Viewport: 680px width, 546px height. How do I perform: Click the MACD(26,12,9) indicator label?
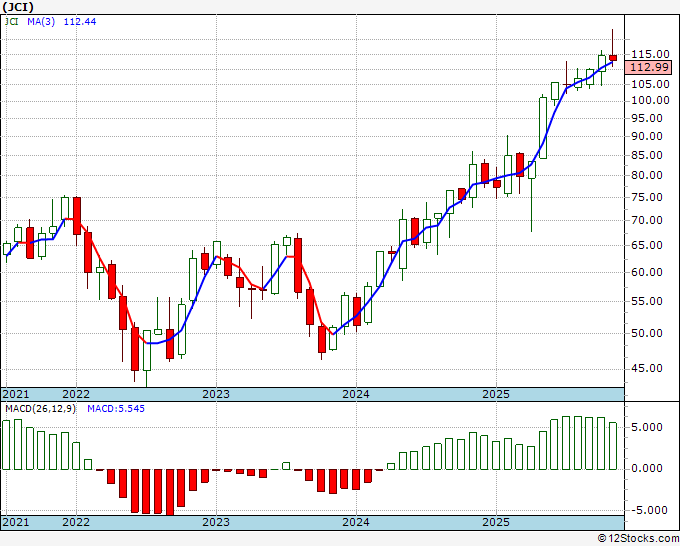tap(40, 409)
